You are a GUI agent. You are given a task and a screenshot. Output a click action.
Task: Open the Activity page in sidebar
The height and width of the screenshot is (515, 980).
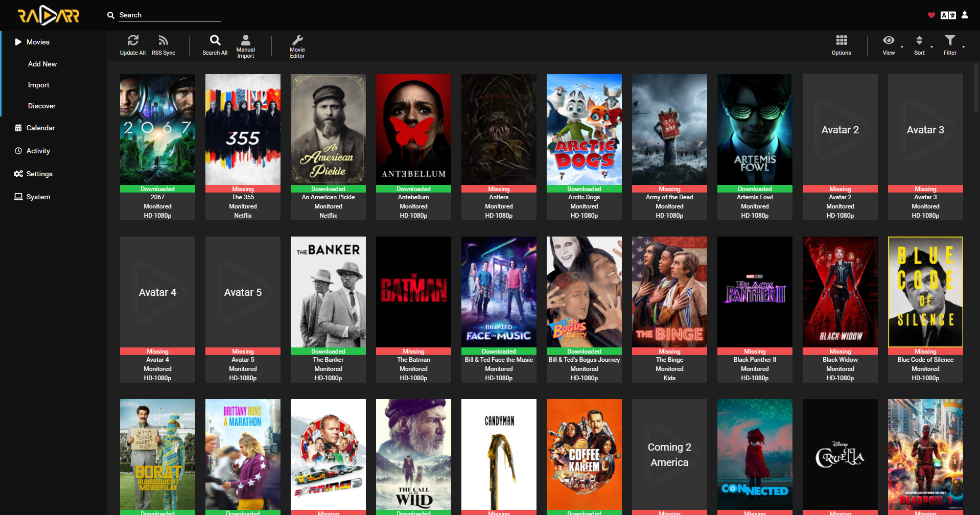[x=38, y=151]
